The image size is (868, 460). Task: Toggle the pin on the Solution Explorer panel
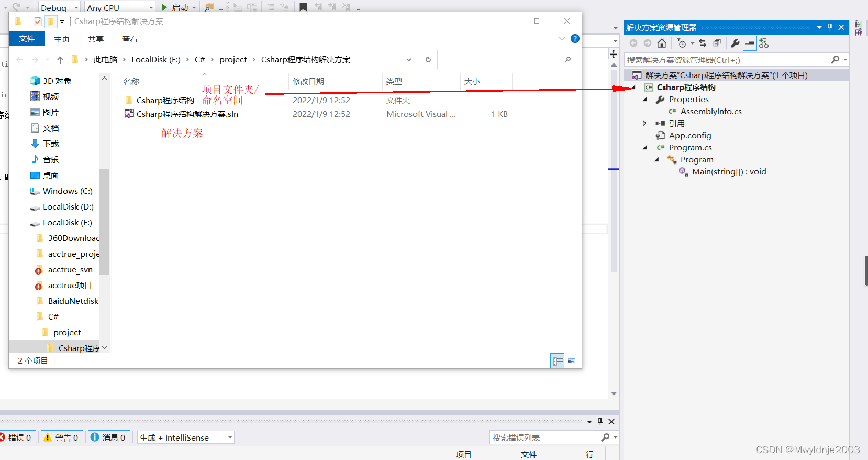coord(830,27)
